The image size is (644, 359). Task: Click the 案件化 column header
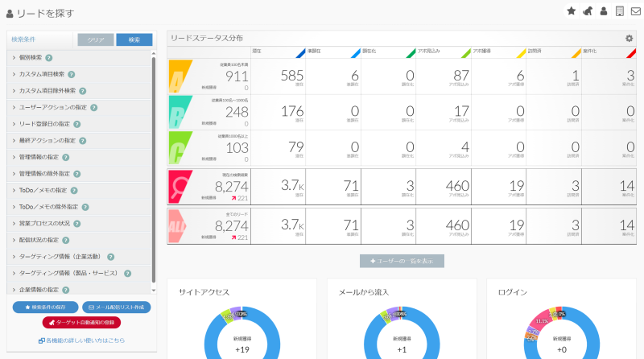[x=609, y=52]
